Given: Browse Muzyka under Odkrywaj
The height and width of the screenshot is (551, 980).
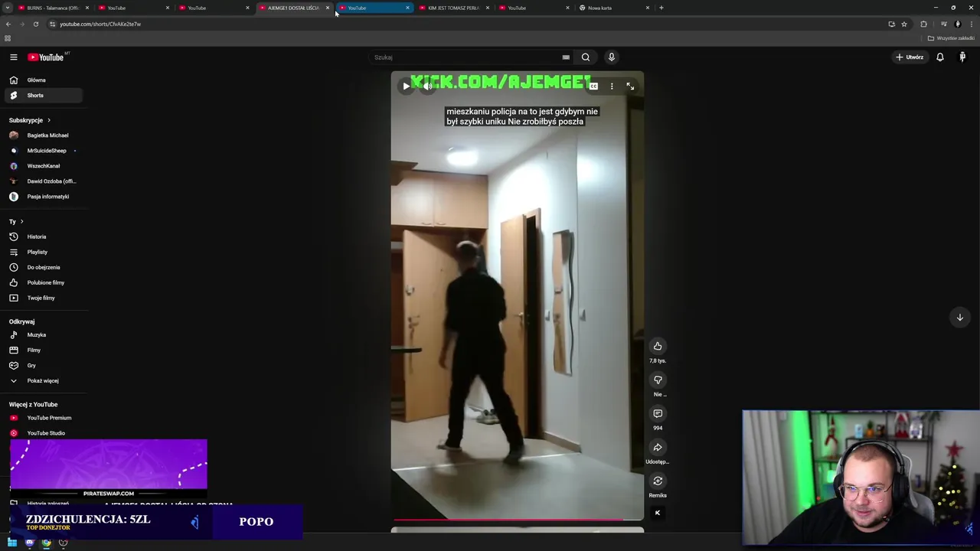Looking at the screenshot, I should coord(42,335).
